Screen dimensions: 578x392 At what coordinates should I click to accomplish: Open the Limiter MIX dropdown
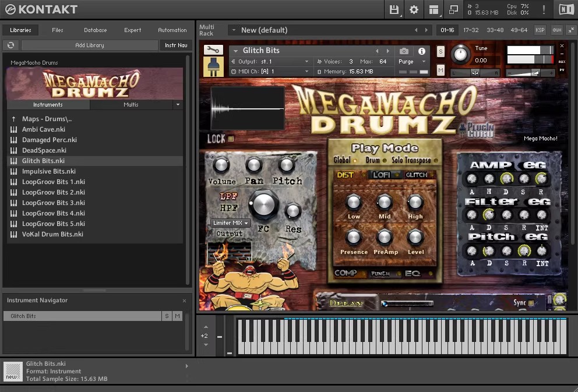(x=230, y=223)
